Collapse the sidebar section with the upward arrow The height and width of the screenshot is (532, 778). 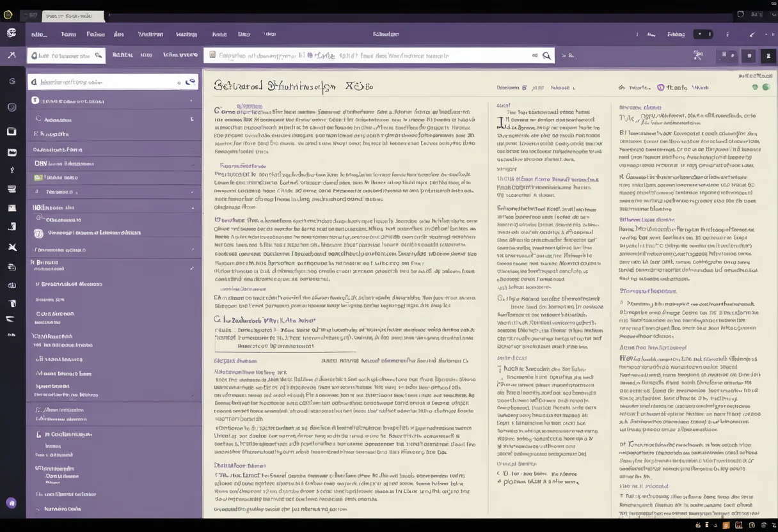coord(193,208)
